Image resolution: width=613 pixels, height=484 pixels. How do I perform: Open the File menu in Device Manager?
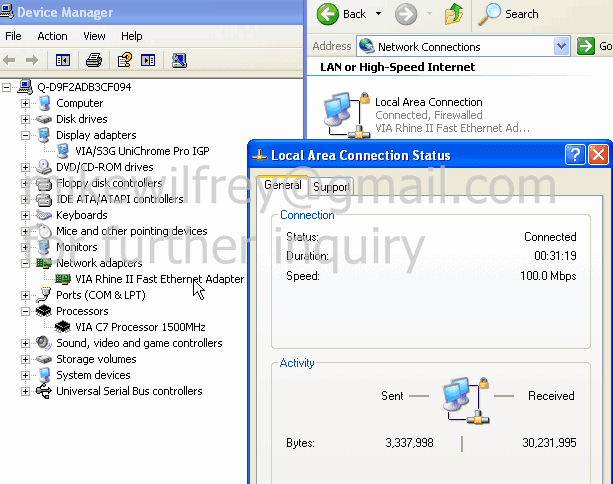pos(13,36)
